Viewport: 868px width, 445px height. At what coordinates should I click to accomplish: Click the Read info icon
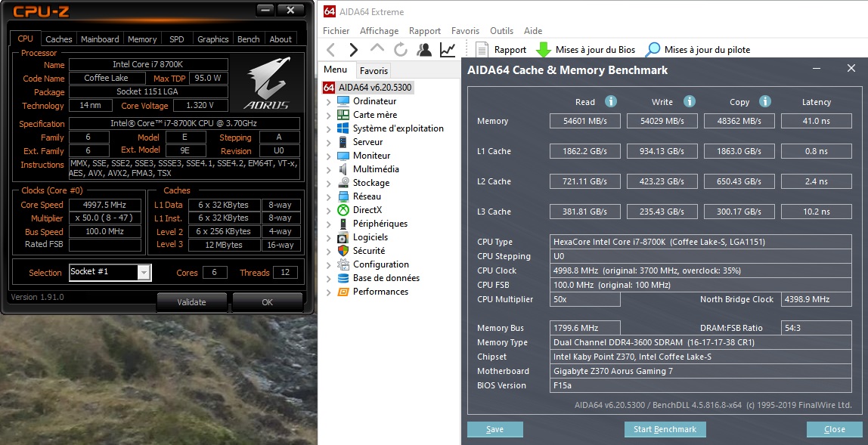pos(611,101)
